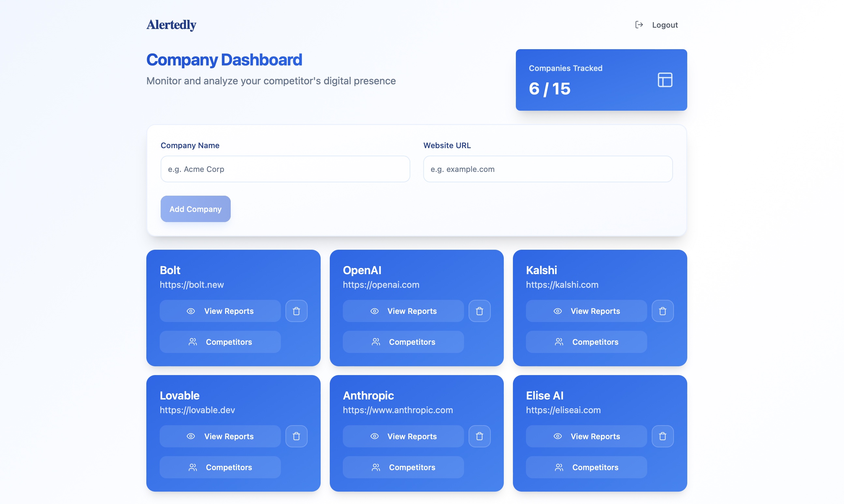Click the eye icon on Kalshi's View Reports button
The width and height of the screenshot is (844, 504).
click(558, 311)
